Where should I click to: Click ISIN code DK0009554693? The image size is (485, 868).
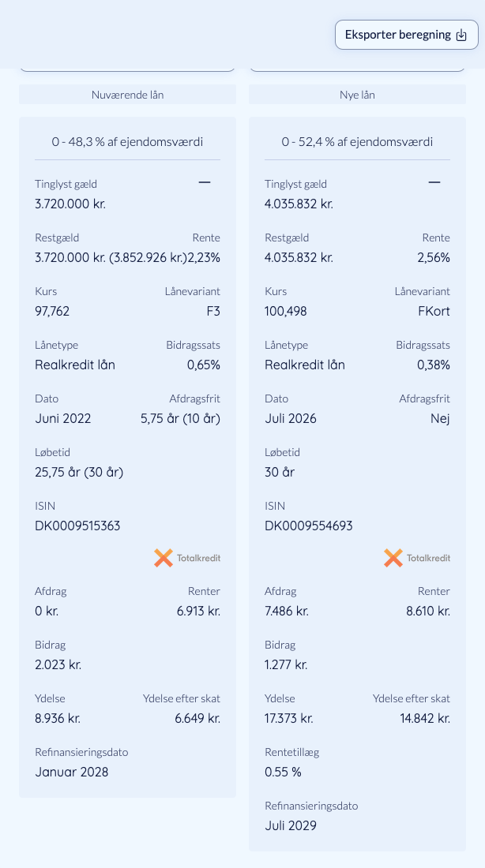pyautogui.click(x=309, y=526)
